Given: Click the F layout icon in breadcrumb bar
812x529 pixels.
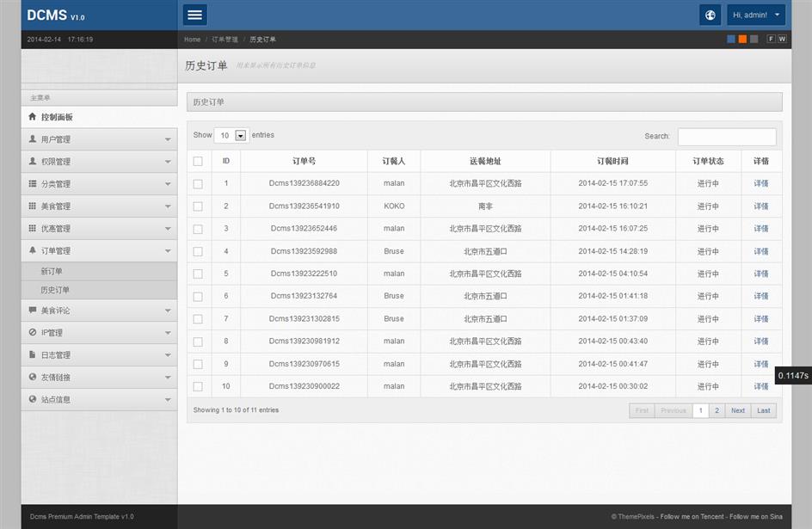Looking at the screenshot, I should 772,39.
